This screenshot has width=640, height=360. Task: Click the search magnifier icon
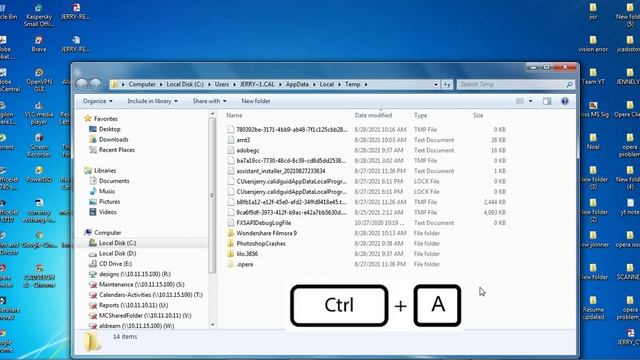pyautogui.click(x=569, y=84)
